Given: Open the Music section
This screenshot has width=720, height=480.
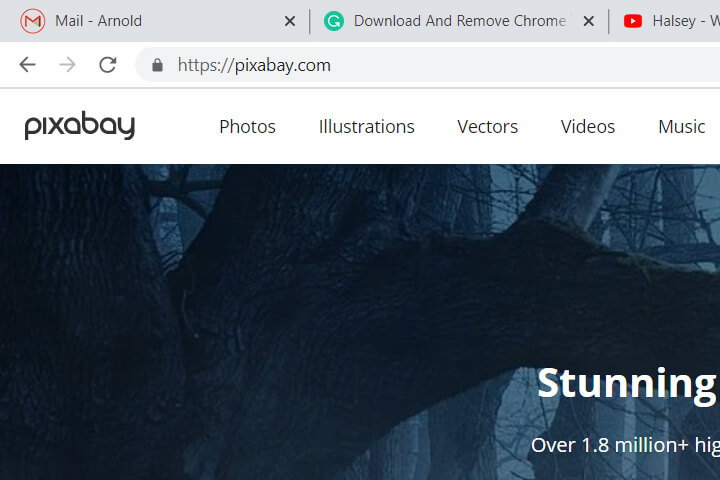Looking at the screenshot, I should pyautogui.click(x=681, y=127).
